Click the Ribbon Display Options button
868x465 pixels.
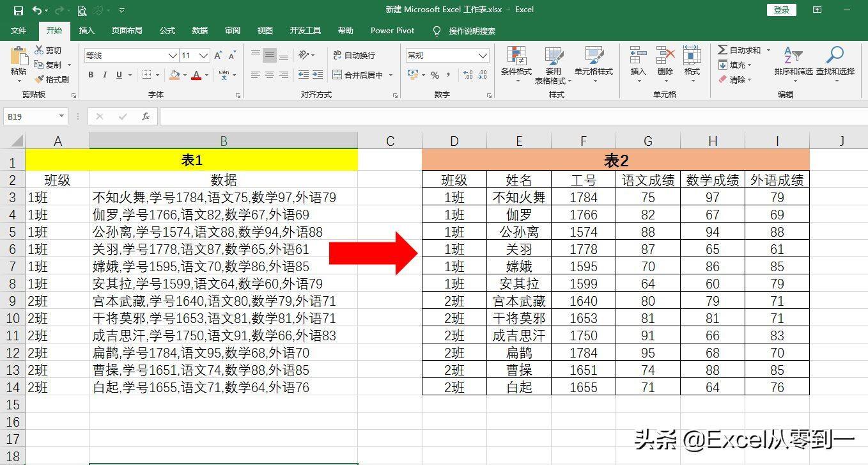coord(817,10)
